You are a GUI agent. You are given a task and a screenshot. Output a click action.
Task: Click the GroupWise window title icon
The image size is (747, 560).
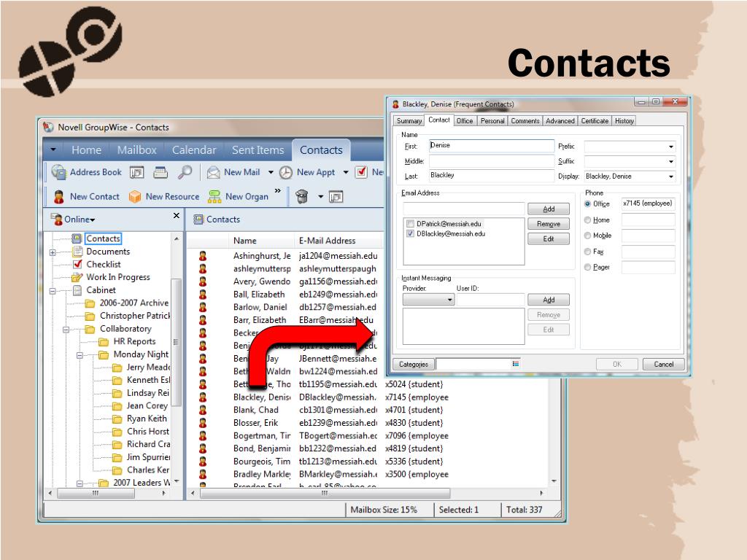tap(48, 127)
